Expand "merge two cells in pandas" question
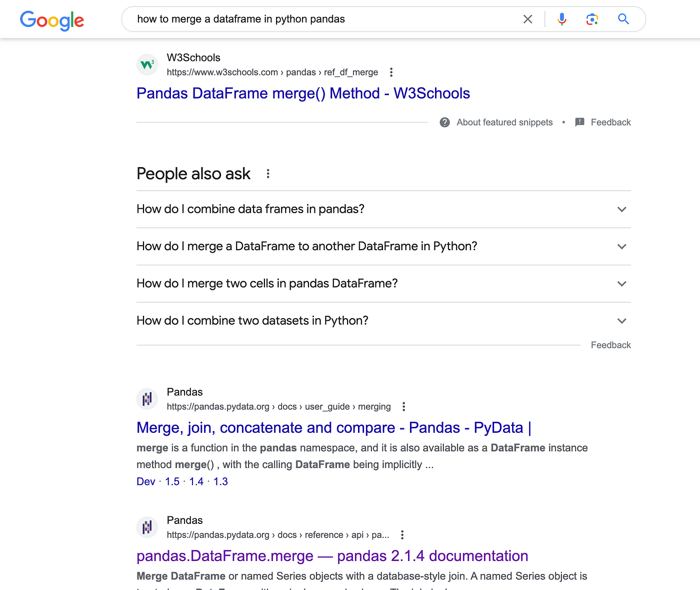Viewport: 700px width, 590px height. 621,284
